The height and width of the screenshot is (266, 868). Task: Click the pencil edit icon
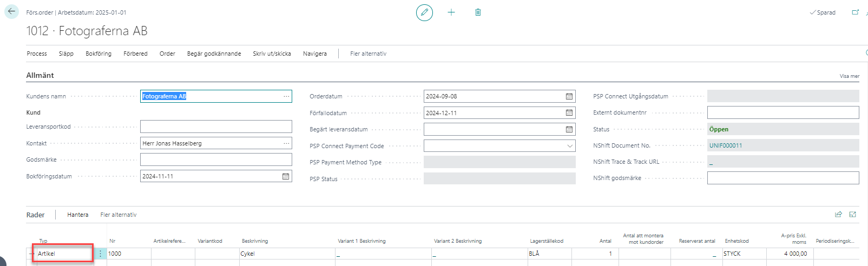(x=424, y=12)
